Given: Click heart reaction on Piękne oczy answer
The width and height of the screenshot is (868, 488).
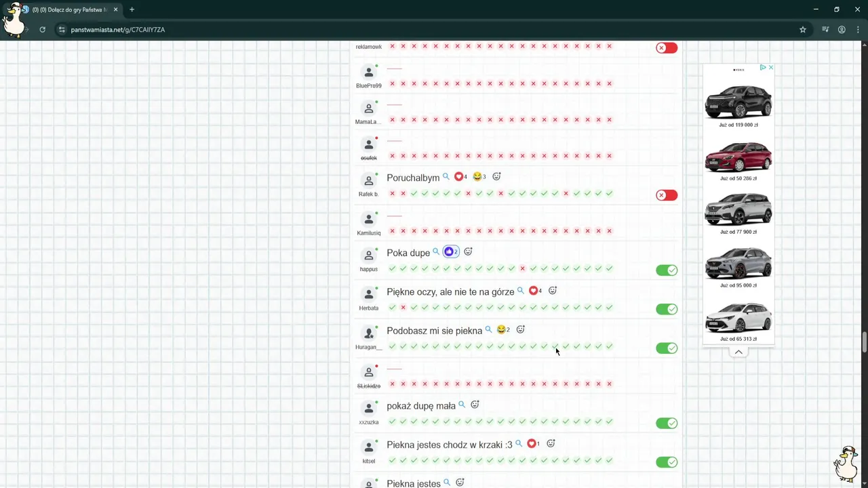Looking at the screenshot, I should pyautogui.click(x=535, y=291).
